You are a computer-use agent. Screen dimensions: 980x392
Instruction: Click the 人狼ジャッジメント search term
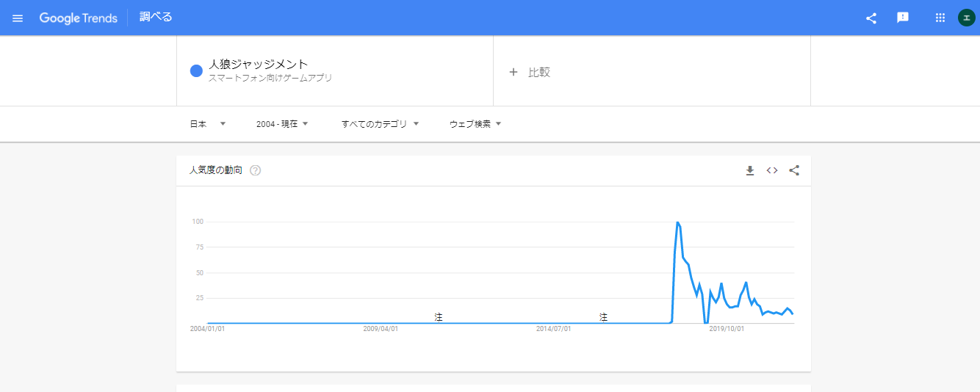[x=259, y=64]
